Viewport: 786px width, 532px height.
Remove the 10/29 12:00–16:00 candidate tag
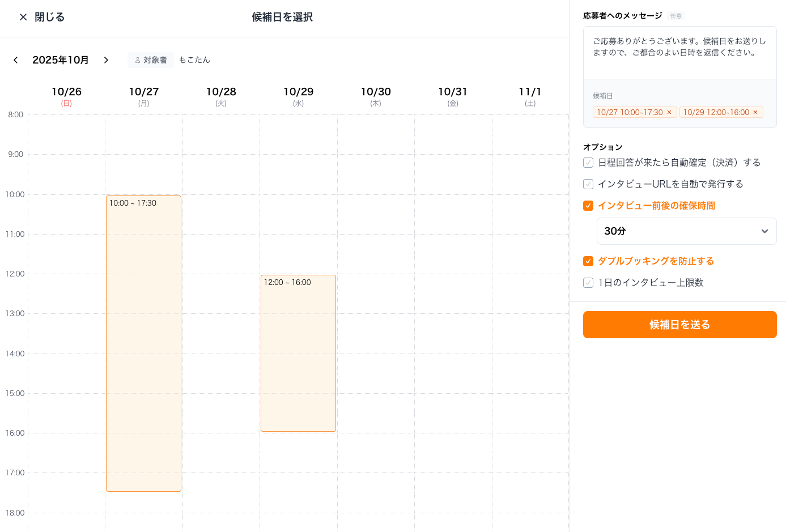[755, 112]
